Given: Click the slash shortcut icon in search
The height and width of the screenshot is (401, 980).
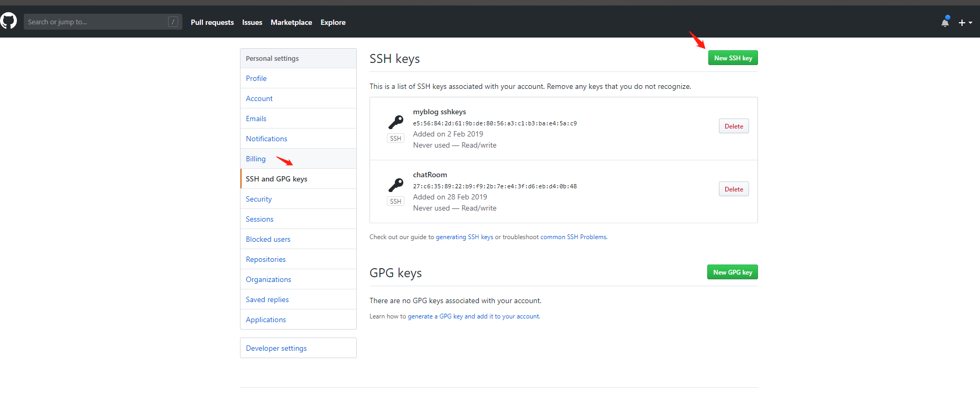Looking at the screenshot, I should coord(173,22).
